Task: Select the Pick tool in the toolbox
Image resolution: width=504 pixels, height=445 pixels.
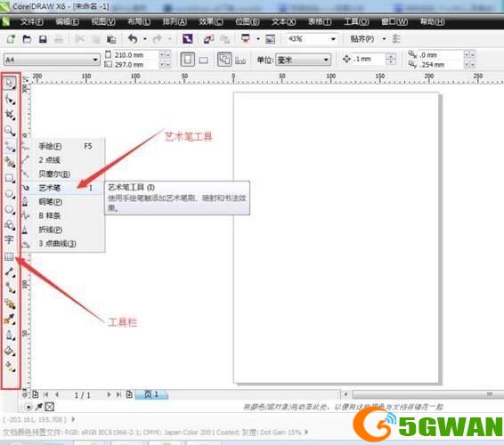Action: coord(10,83)
